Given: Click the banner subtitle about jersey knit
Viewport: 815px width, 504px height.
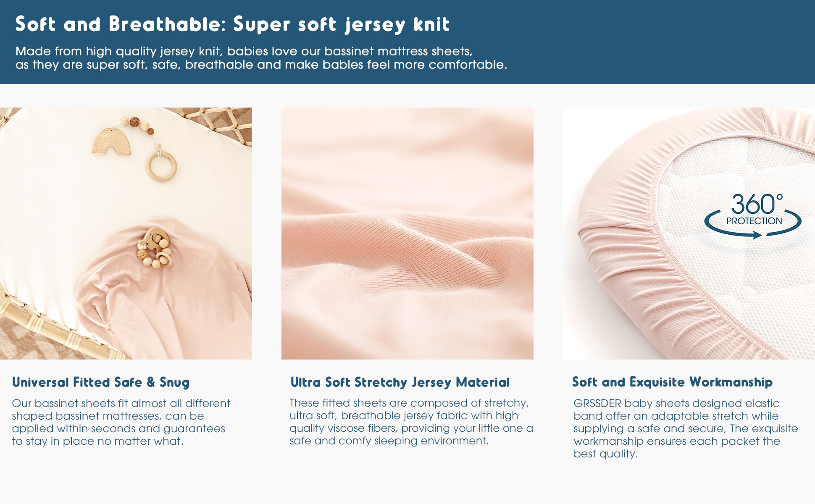Looking at the screenshot, I should pos(261,58).
